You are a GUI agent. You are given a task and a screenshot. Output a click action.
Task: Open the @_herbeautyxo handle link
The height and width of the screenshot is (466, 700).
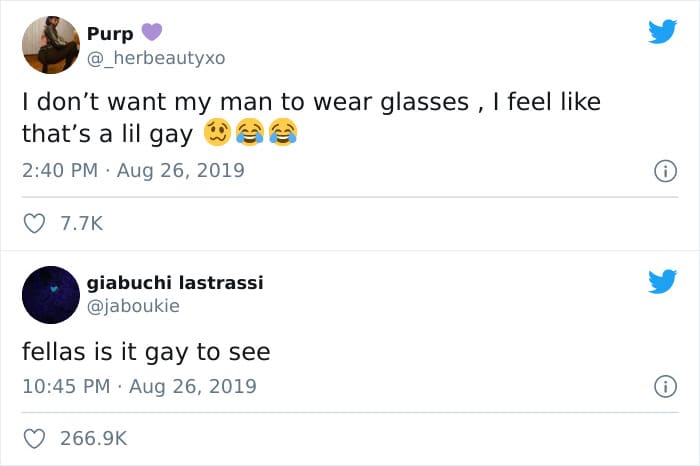[156, 58]
